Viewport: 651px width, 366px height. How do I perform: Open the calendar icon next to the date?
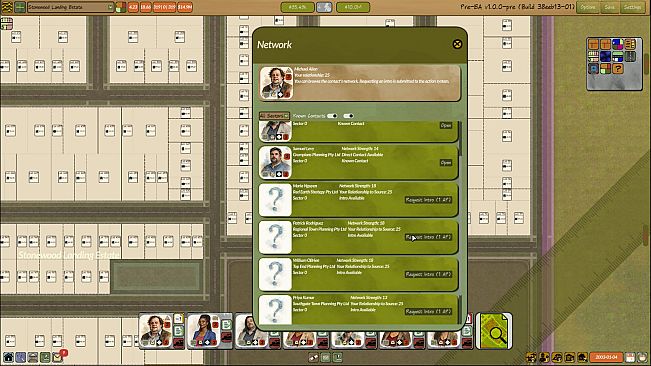coord(630,357)
